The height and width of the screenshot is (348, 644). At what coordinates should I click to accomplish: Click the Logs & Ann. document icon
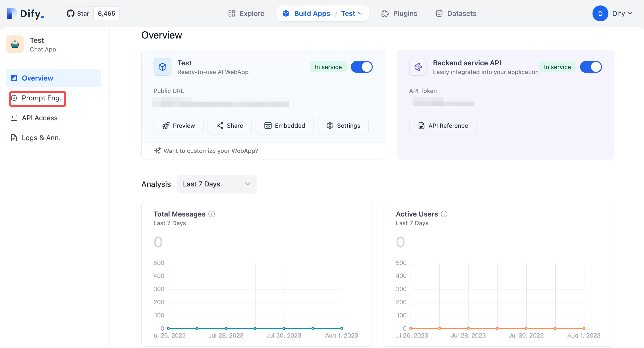(x=14, y=138)
